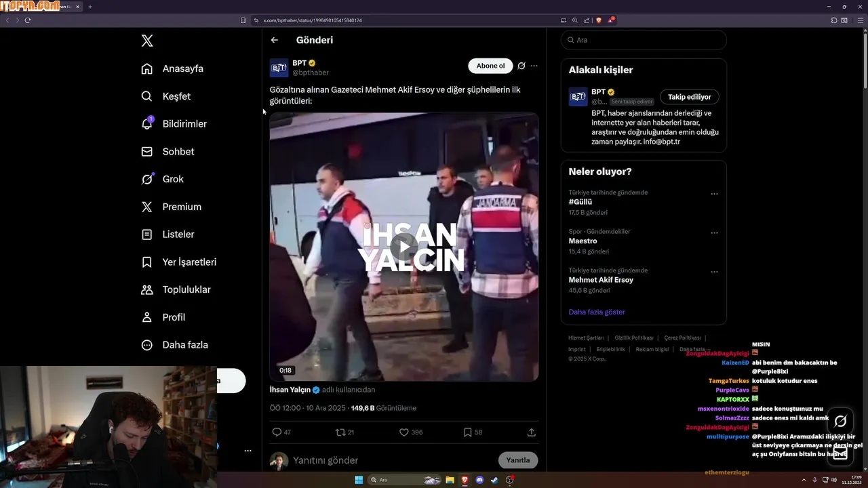
Task: Click Daha fazla göster link
Action: (x=597, y=312)
